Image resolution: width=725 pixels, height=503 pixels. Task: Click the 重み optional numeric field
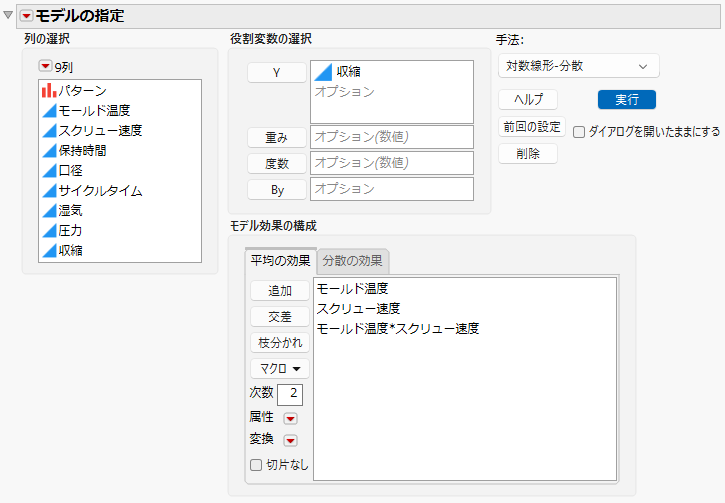point(392,137)
